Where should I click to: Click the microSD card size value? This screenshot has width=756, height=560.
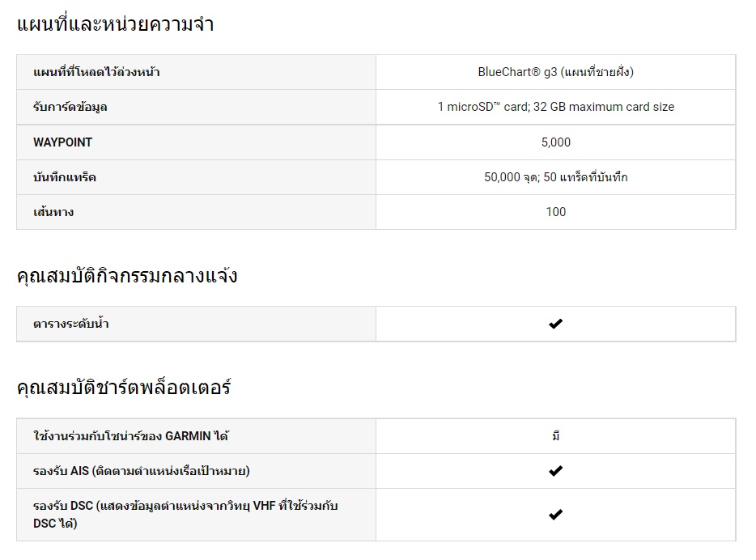[555, 107]
